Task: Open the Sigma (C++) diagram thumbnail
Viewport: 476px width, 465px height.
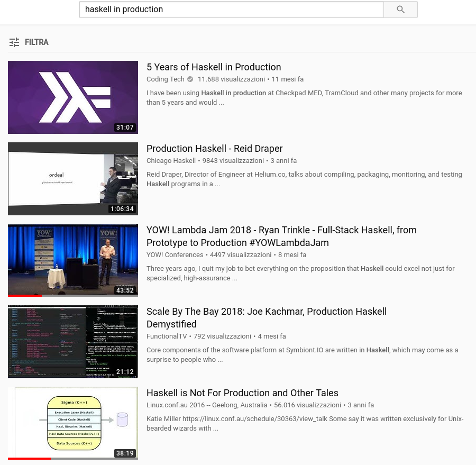Action: click(x=73, y=423)
